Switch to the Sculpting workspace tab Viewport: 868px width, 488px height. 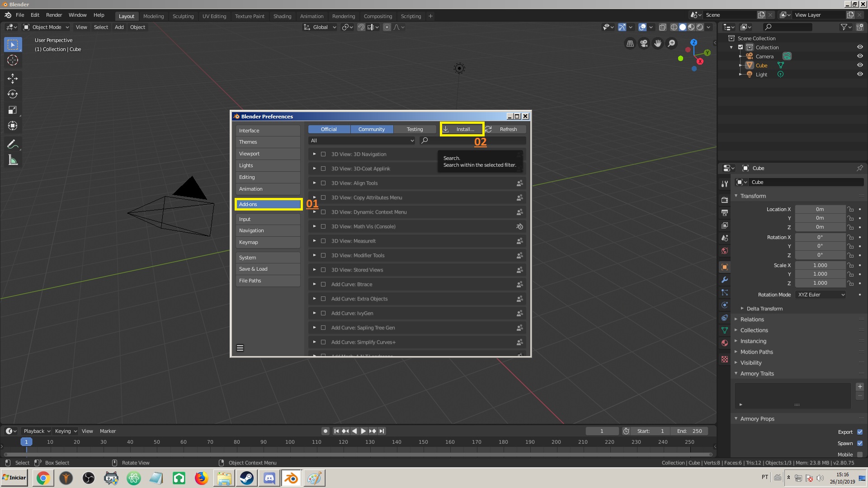[x=183, y=16]
